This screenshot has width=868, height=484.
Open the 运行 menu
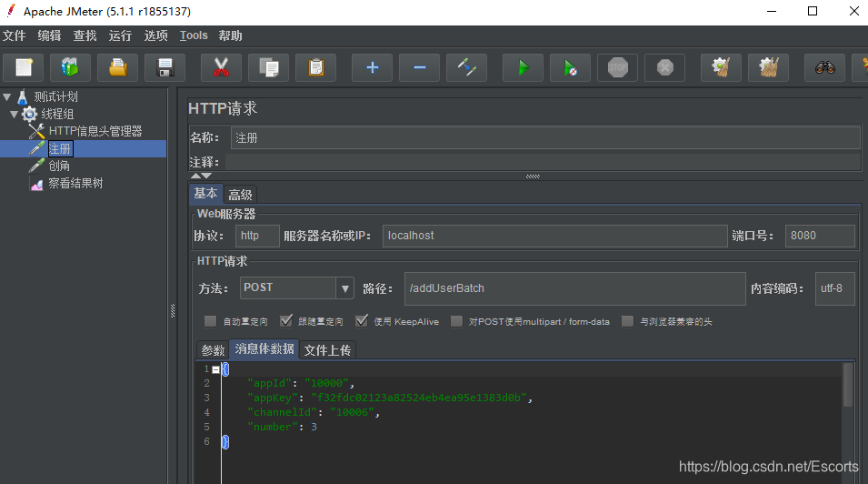[120, 36]
